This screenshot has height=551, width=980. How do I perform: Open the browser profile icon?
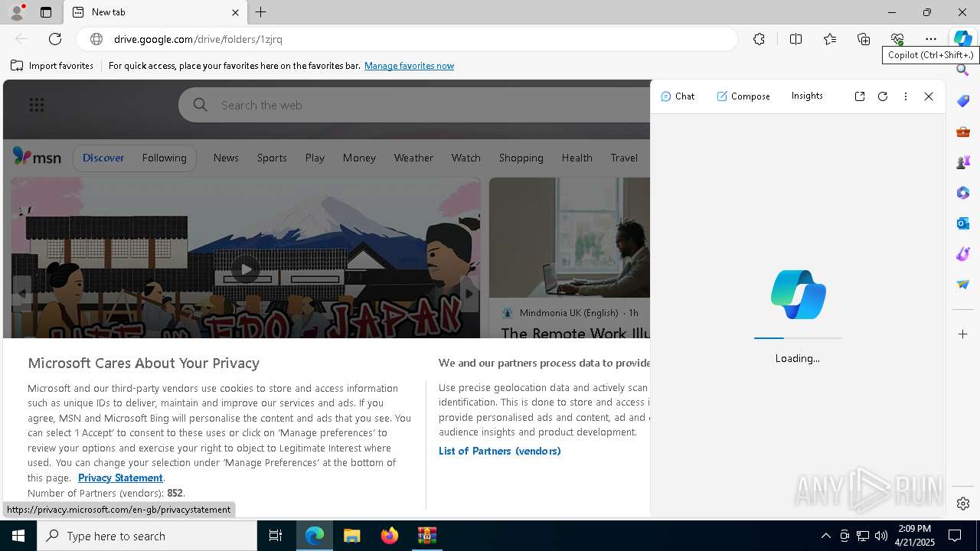point(16,12)
